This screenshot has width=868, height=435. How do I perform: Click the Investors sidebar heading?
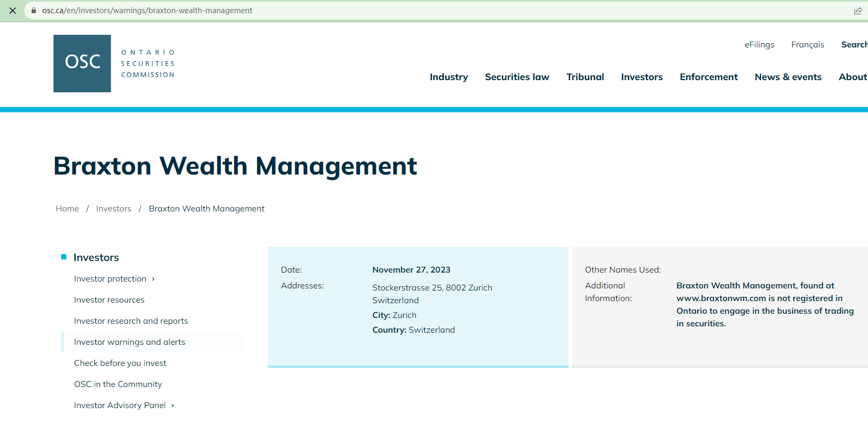tap(96, 257)
